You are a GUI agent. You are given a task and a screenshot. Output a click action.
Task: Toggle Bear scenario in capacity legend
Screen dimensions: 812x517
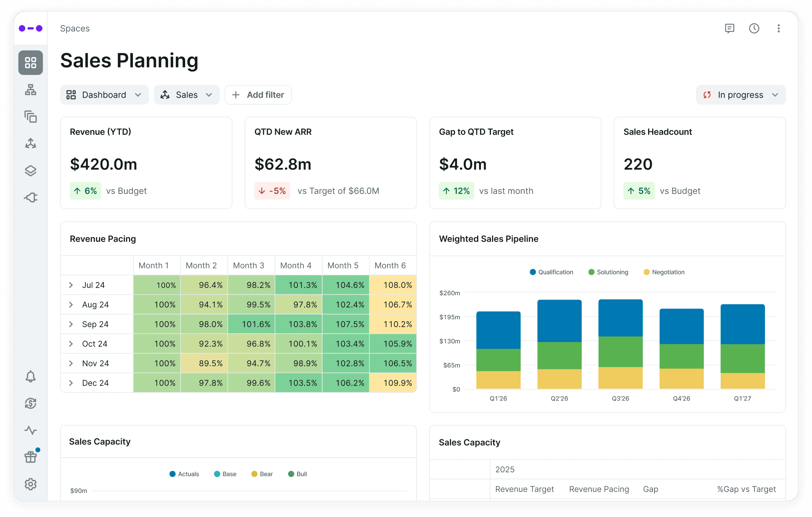pyautogui.click(x=262, y=474)
